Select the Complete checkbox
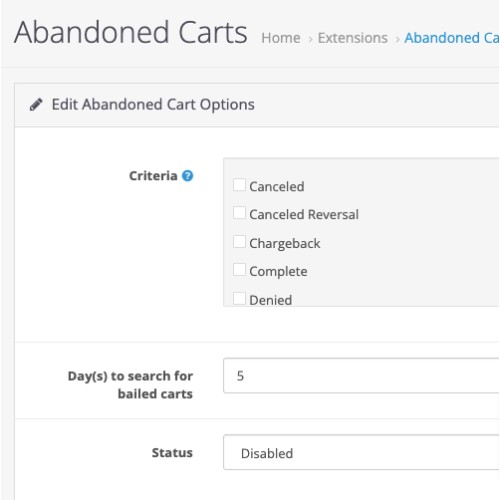500x500 pixels. pyautogui.click(x=239, y=270)
